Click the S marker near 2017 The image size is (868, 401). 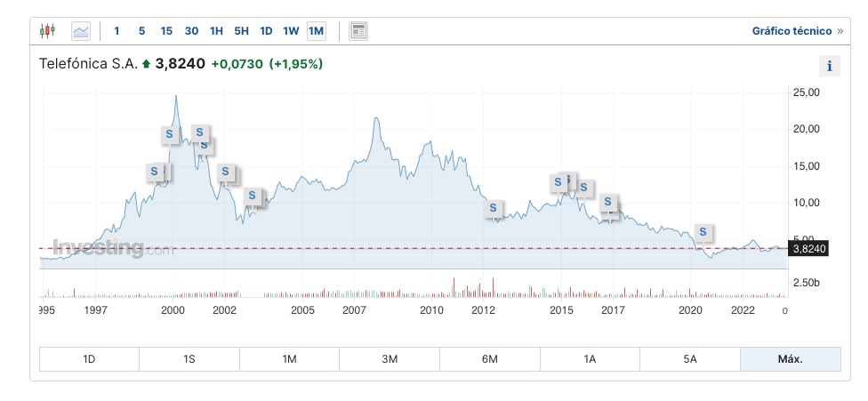[x=608, y=202]
